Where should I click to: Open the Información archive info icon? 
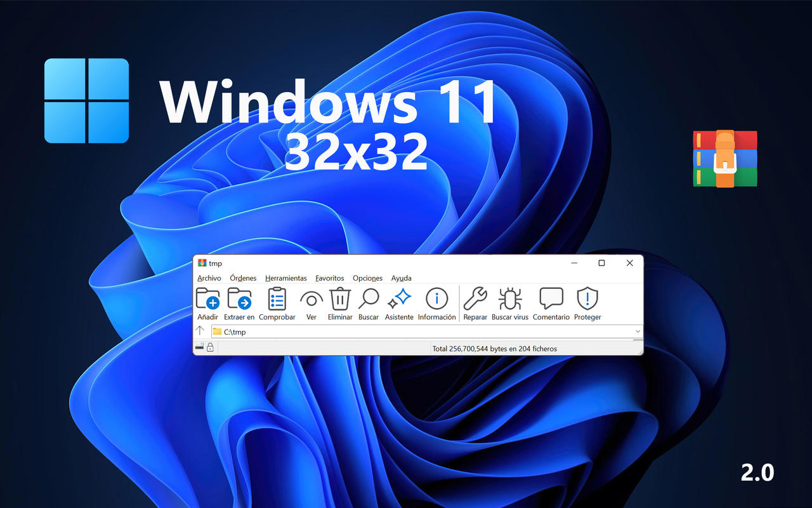pos(436,300)
